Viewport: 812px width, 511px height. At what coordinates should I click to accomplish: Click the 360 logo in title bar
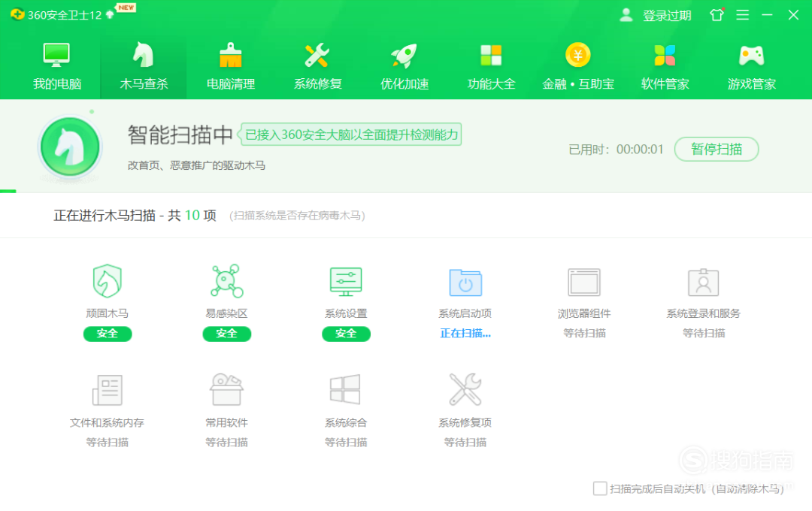(x=17, y=14)
